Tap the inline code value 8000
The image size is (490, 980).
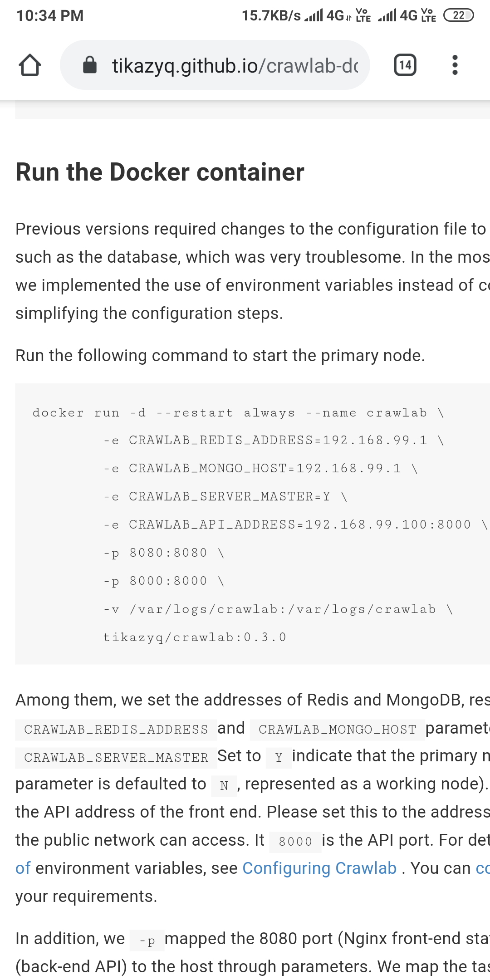pyautogui.click(x=295, y=840)
